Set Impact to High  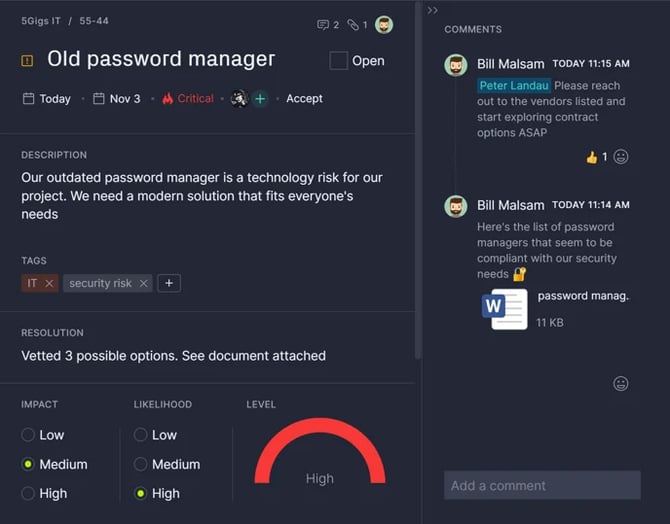coord(28,493)
